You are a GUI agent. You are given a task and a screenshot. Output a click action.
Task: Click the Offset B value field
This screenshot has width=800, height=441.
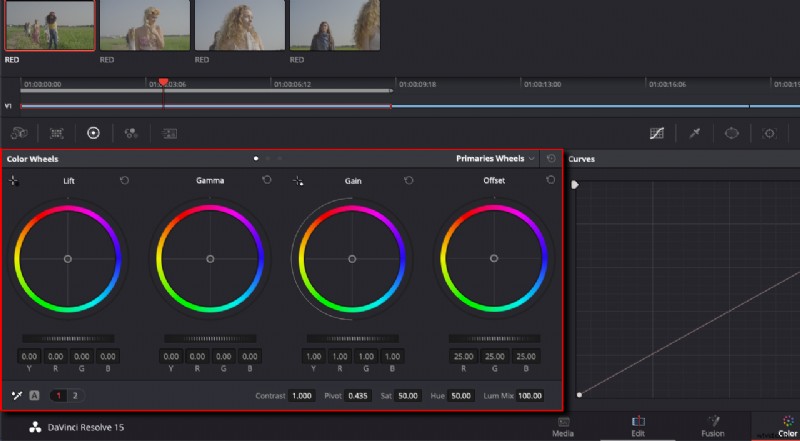[526, 356]
